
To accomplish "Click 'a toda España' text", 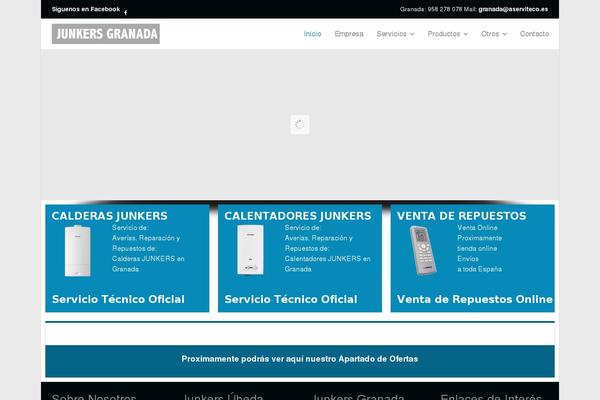I will 479,269.
